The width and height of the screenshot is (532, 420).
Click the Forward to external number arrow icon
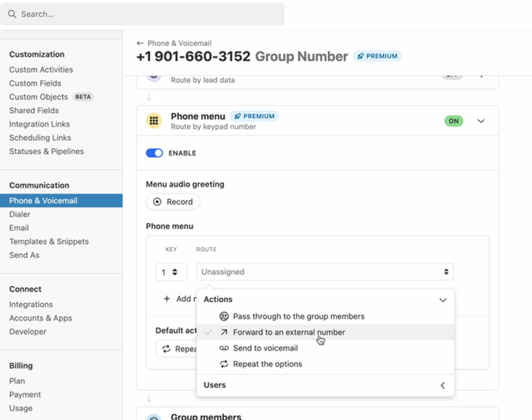tap(224, 332)
